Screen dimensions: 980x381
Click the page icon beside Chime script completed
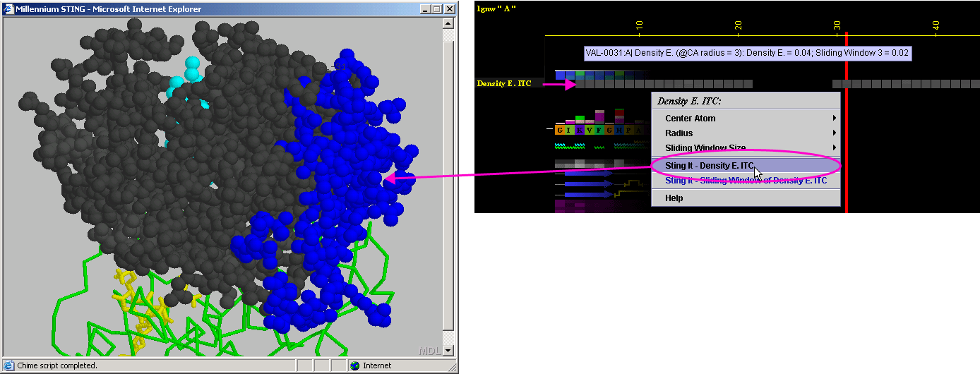(9, 365)
